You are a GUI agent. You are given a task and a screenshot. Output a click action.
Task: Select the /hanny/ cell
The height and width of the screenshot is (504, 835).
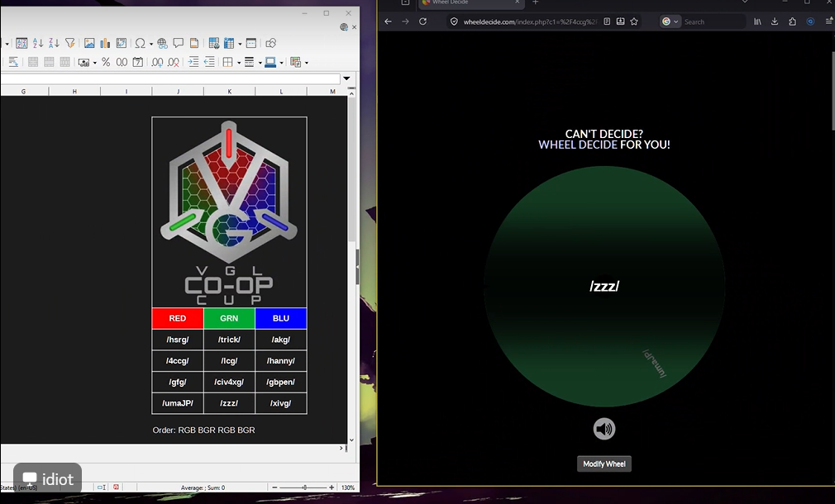tap(280, 361)
